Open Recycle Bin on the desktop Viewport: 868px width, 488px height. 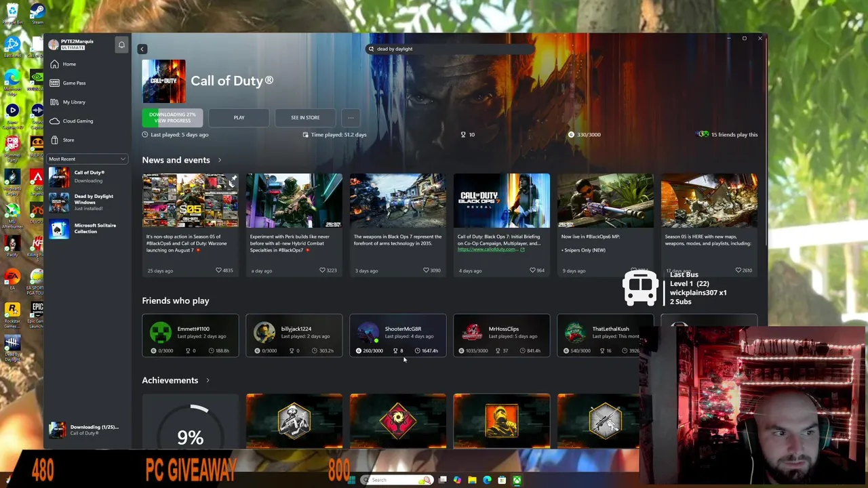12,13
